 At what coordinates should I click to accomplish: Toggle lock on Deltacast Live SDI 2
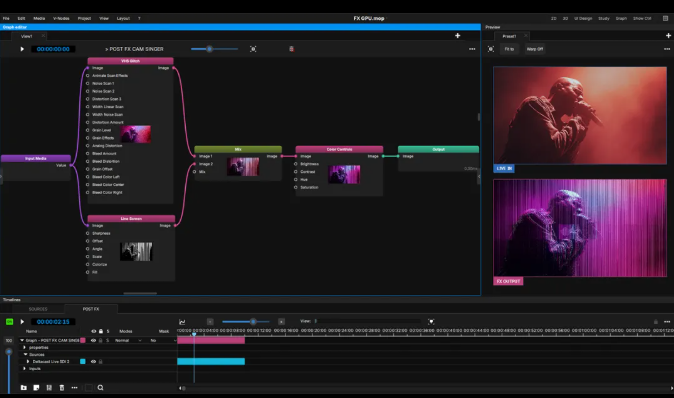coord(101,361)
